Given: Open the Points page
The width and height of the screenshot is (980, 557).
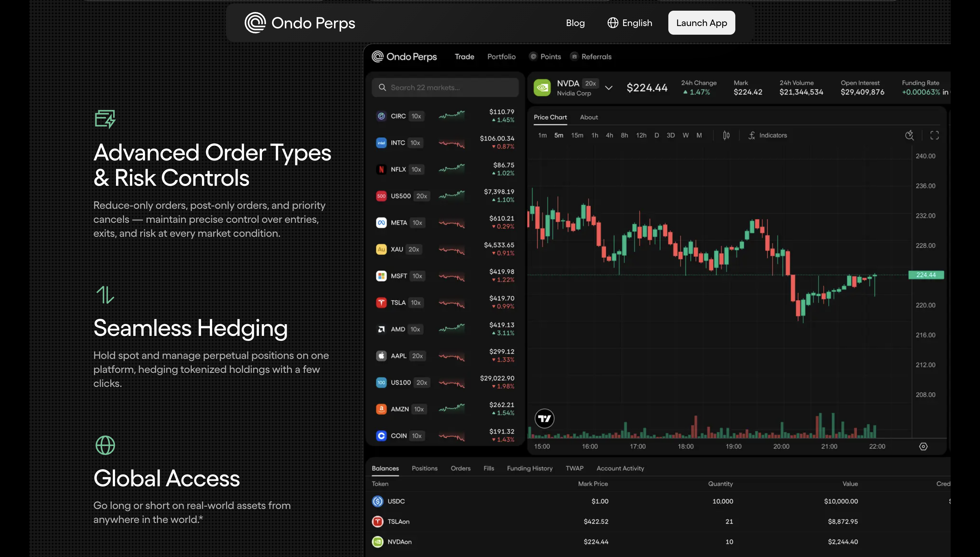Looking at the screenshot, I should coord(545,57).
